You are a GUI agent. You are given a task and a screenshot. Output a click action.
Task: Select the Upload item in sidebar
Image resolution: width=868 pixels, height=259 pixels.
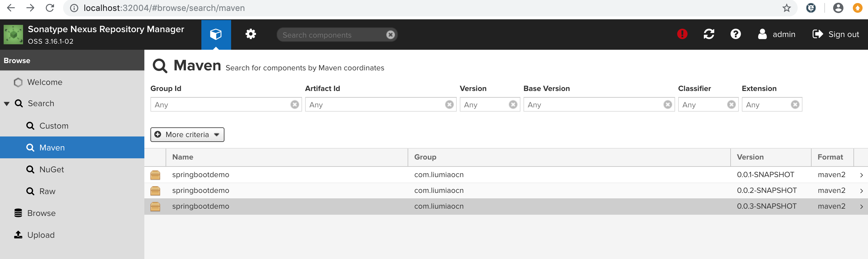pos(40,235)
